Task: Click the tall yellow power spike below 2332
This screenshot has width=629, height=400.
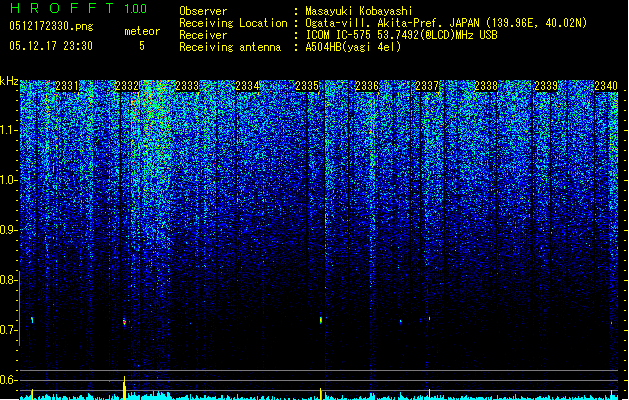Action: click(124, 388)
